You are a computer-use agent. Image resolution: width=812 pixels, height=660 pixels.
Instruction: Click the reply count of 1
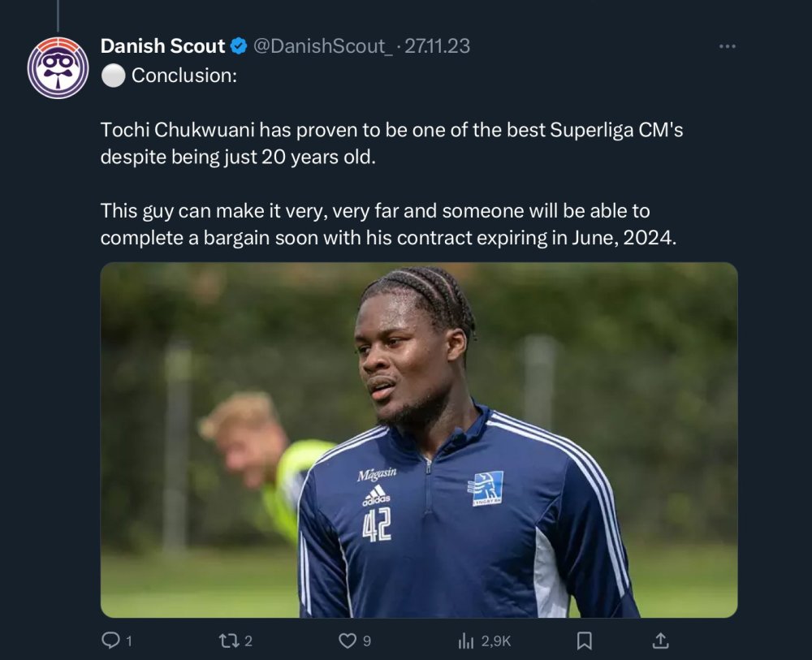[128, 641]
